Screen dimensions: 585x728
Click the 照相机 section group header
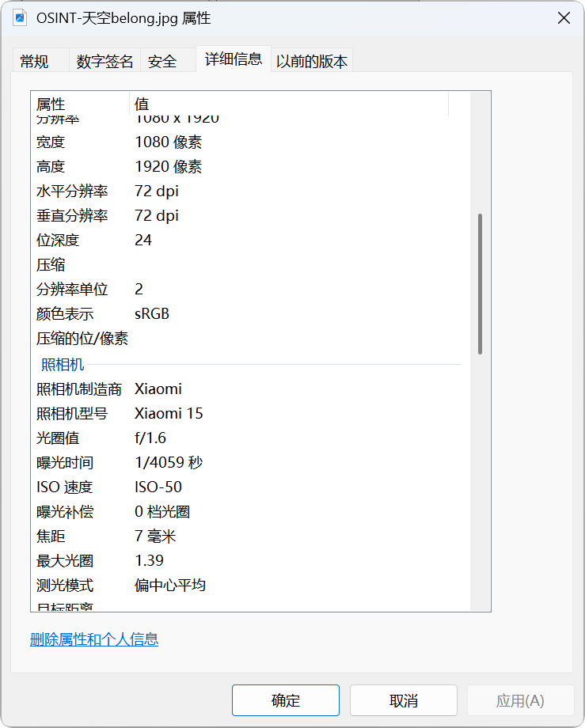[x=63, y=364]
